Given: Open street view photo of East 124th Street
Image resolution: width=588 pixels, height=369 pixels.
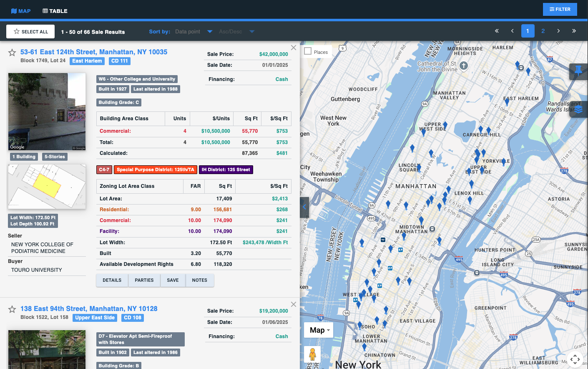Looking at the screenshot, I should pyautogui.click(x=47, y=111).
